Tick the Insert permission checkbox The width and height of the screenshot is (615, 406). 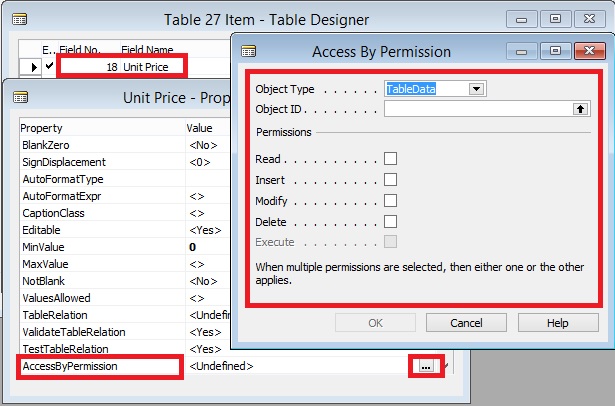click(391, 179)
